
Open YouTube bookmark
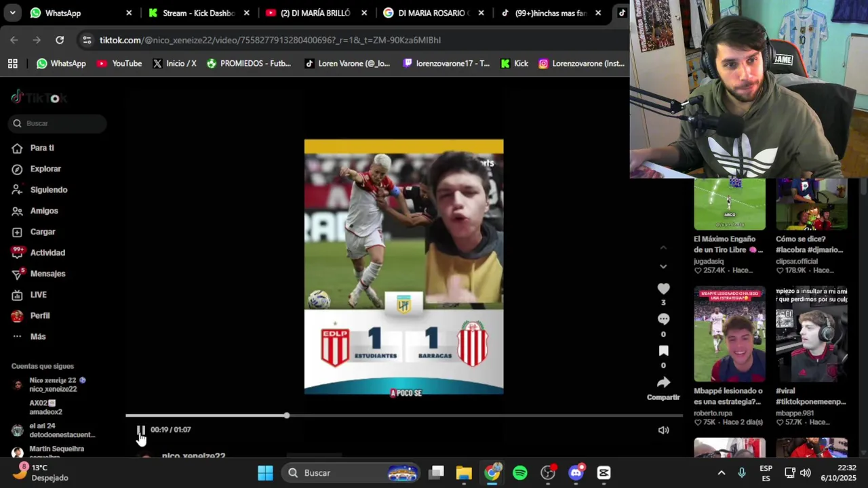pos(119,63)
